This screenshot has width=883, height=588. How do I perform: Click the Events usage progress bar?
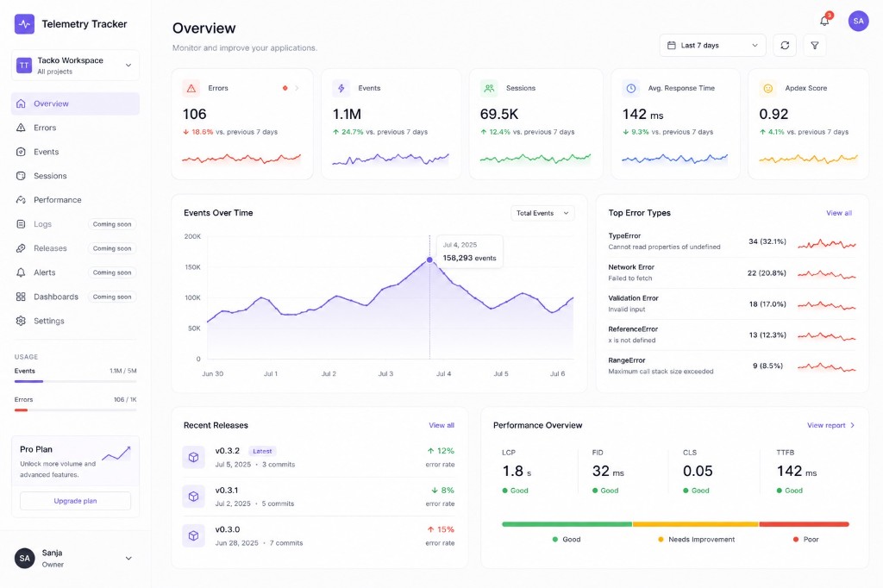[76, 381]
